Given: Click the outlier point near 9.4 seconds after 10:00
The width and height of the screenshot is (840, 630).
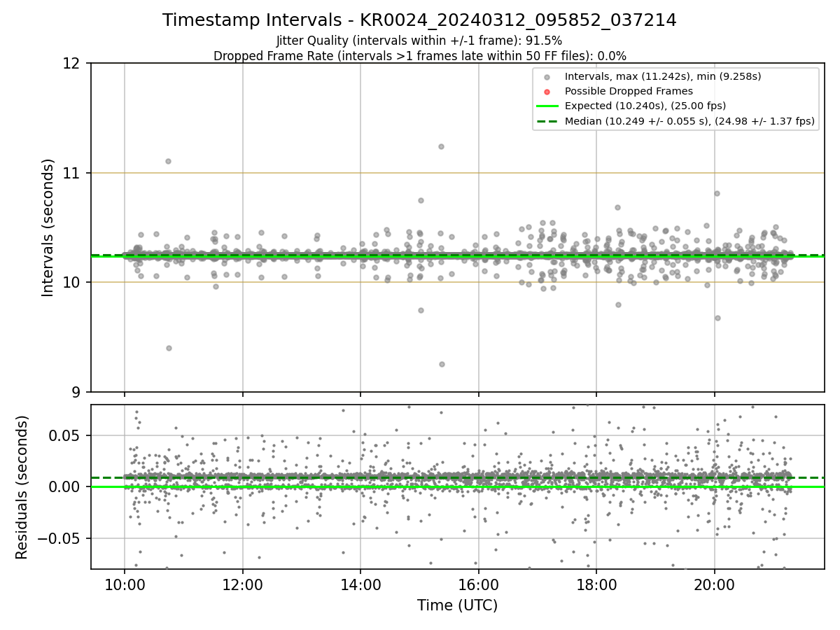Looking at the screenshot, I should click(x=169, y=348).
